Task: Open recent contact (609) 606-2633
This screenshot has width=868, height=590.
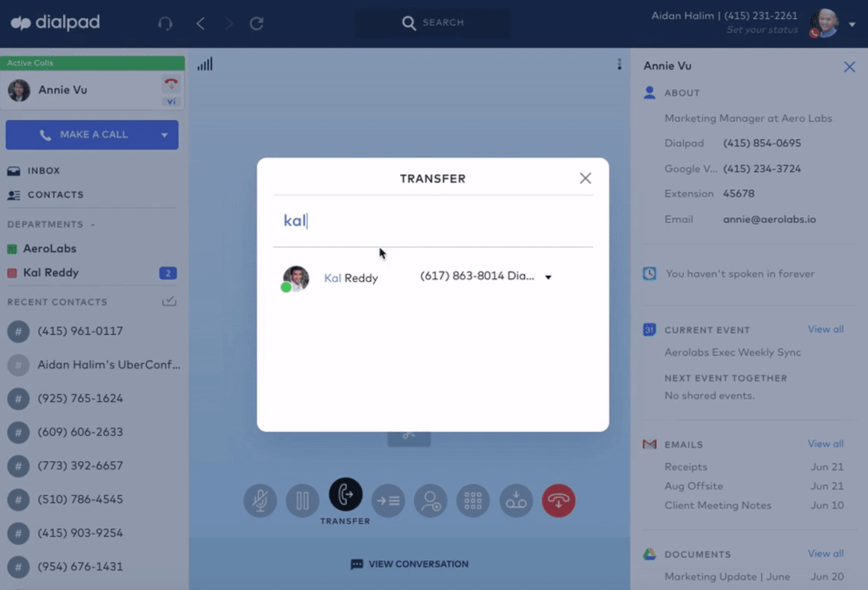Action: (80, 432)
